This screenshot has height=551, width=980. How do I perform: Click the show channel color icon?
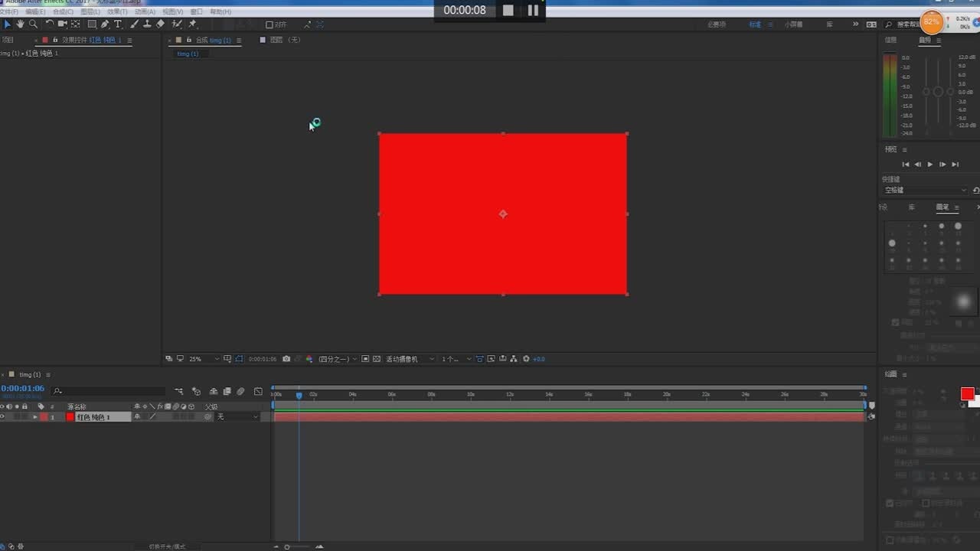click(x=309, y=359)
